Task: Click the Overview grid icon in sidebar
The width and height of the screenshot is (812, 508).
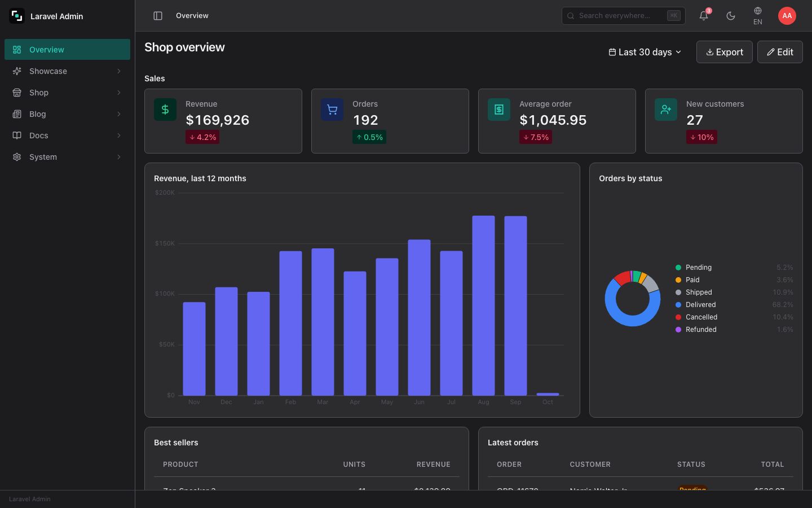Action: coord(17,50)
